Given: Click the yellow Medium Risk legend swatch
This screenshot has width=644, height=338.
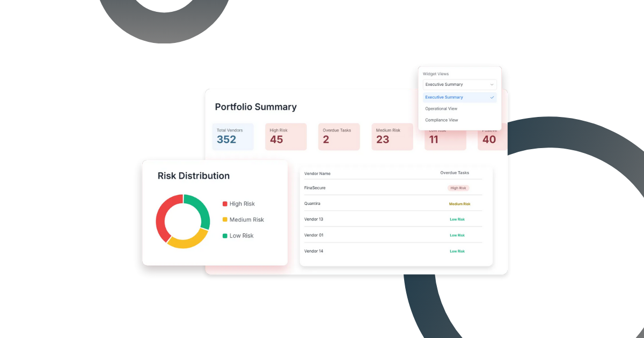Looking at the screenshot, I should tap(225, 219).
